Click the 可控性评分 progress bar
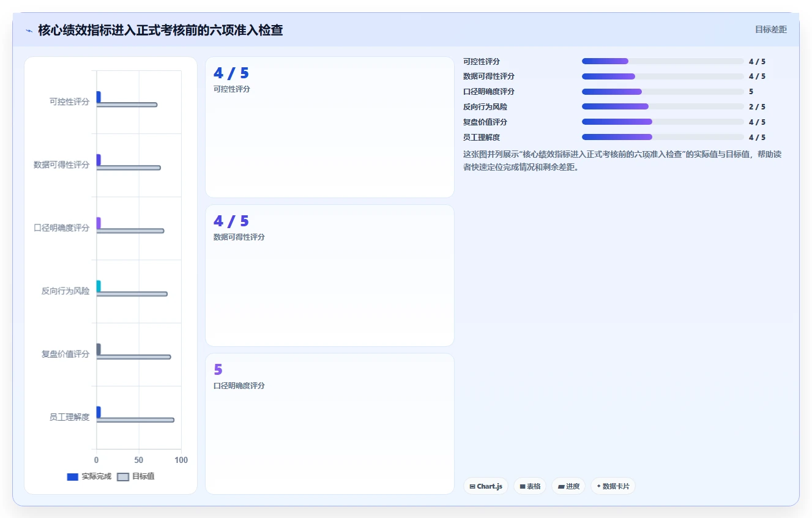Image resolution: width=812 pixels, height=518 pixels. (663, 61)
